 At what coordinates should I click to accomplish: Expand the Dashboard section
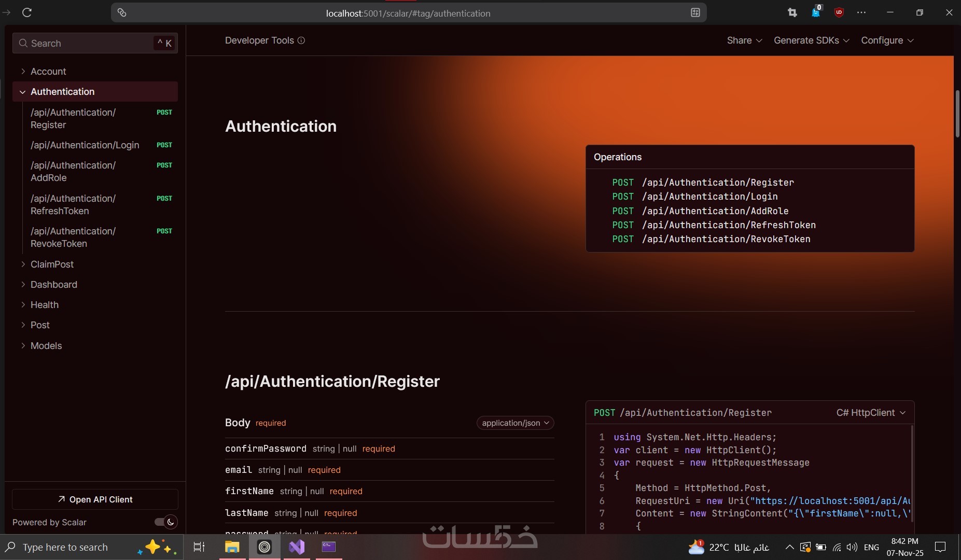[x=23, y=284]
